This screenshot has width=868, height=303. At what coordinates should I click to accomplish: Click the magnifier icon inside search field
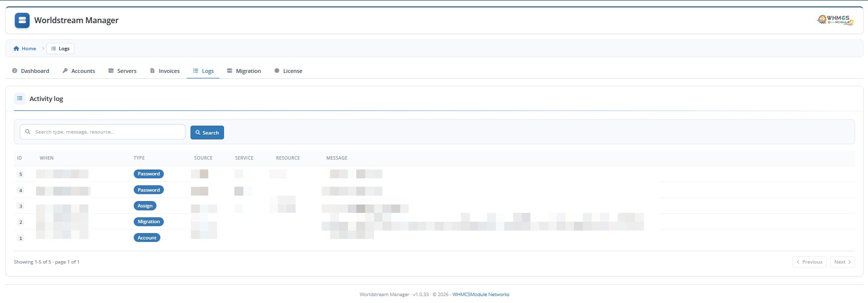pos(28,132)
